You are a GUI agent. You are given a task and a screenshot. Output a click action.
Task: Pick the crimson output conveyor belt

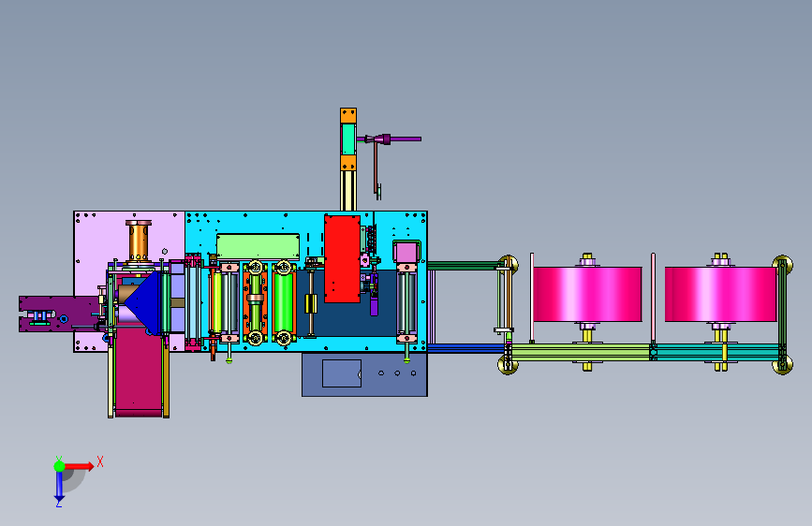139,372
